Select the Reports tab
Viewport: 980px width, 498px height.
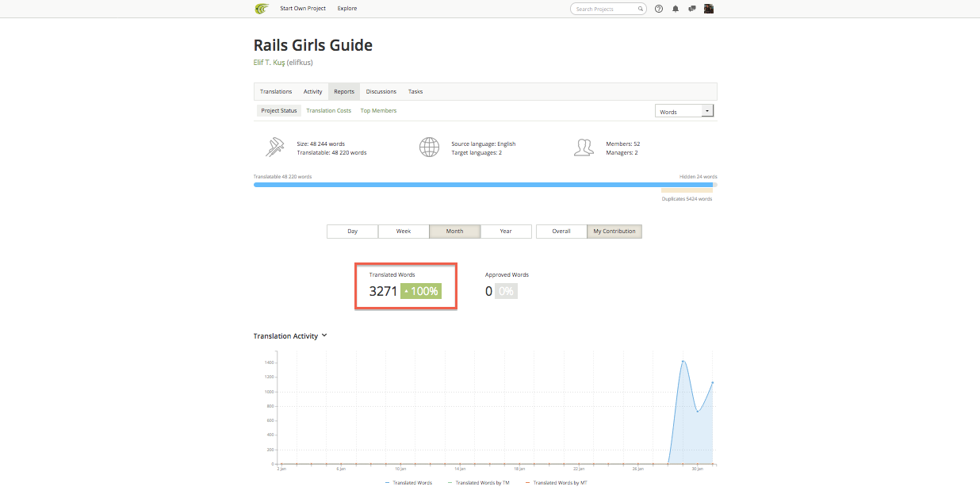click(x=344, y=91)
